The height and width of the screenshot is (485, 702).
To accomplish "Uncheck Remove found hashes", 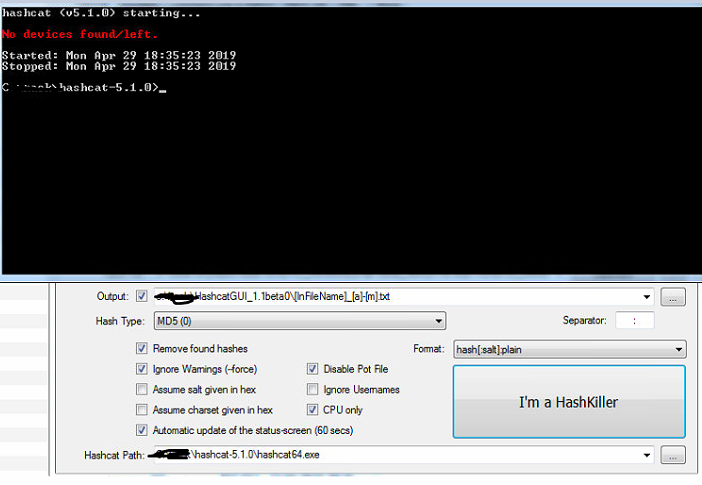I will coord(141,349).
